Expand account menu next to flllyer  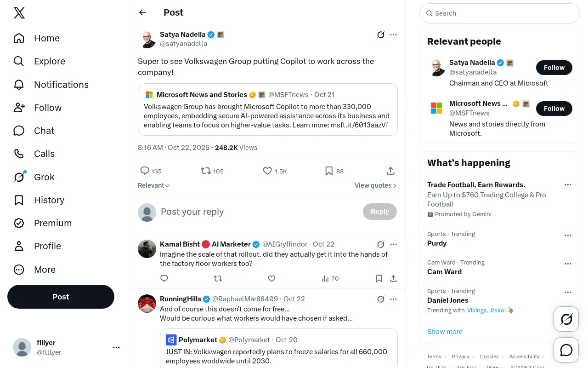[116, 347]
